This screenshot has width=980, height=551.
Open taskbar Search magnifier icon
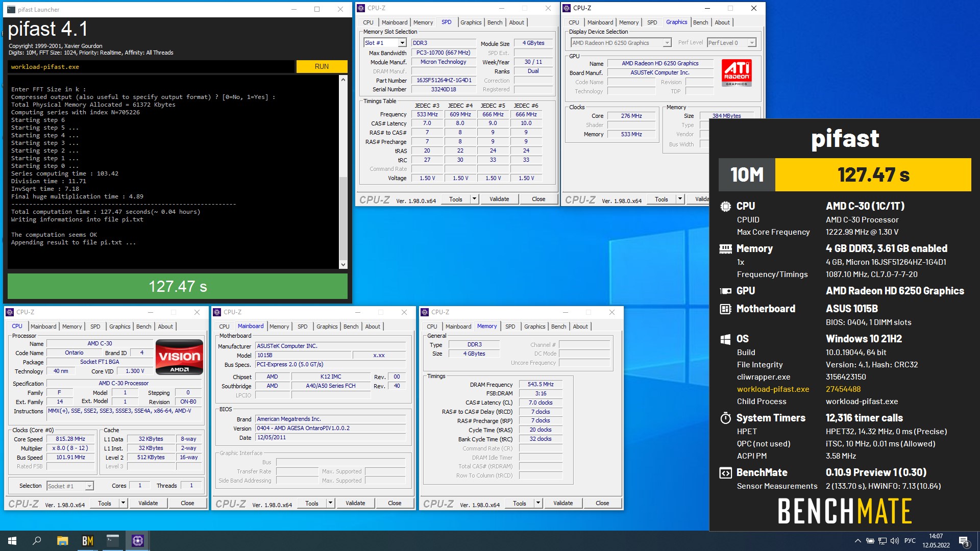37,541
